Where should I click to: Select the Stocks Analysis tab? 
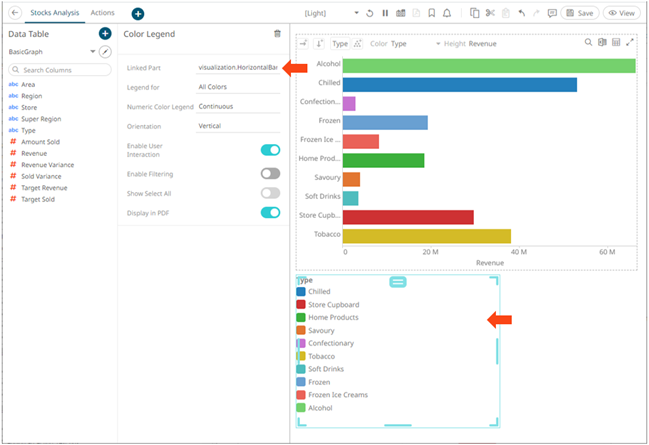click(x=55, y=13)
